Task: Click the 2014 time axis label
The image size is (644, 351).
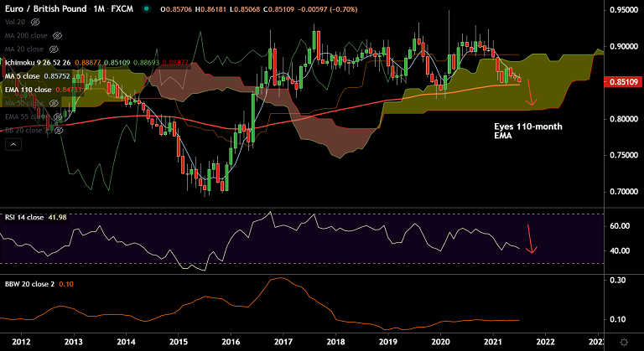Action: point(126,342)
